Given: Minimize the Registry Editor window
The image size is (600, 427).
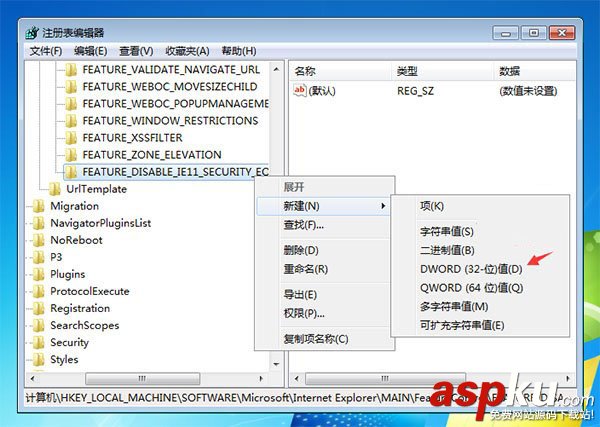Looking at the screenshot, I should [x=505, y=33].
